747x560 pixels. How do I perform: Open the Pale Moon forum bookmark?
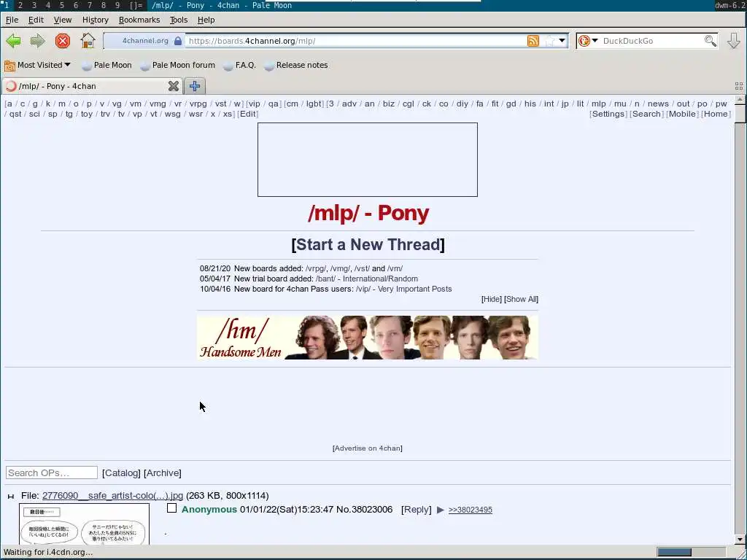click(x=178, y=65)
